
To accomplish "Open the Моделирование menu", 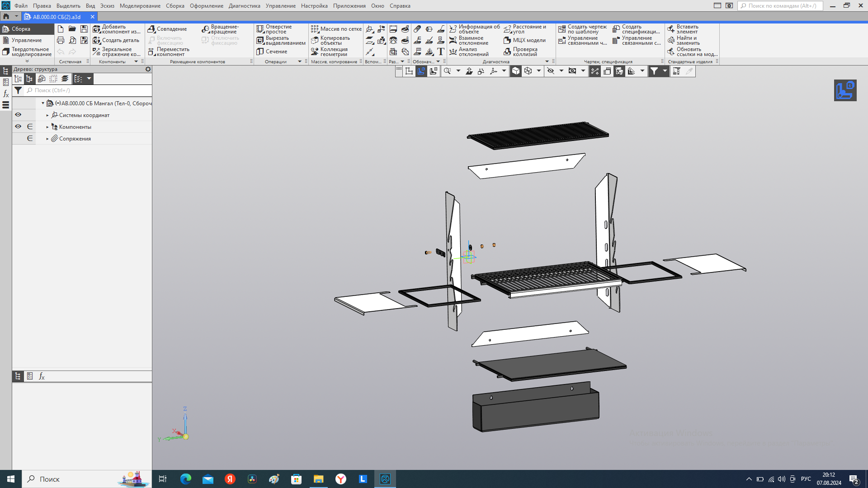I will (140, 6).
